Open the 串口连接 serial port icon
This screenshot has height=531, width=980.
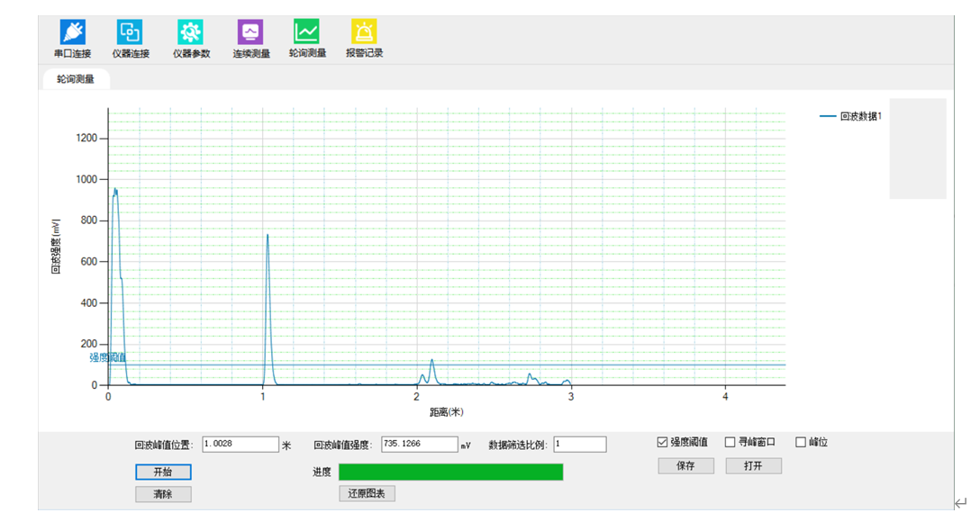(72, 32)
